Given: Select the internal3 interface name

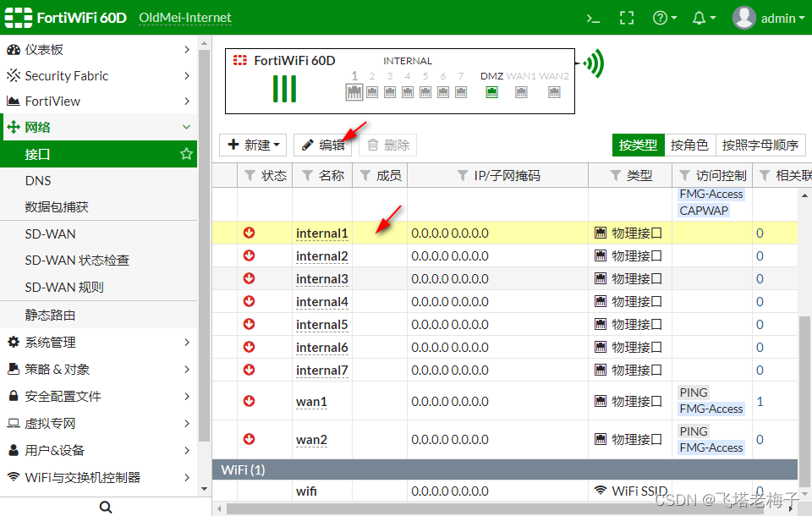Looking at the screenshot, I should [322, 279].
